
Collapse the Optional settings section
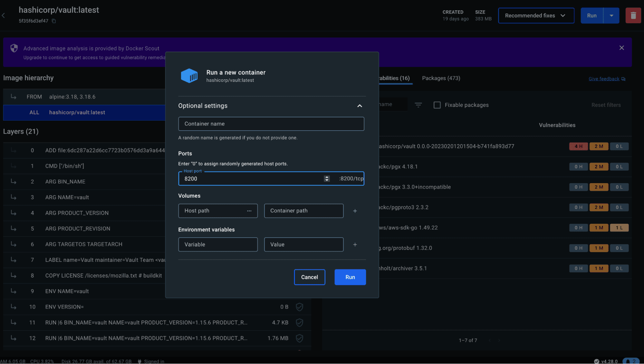coord(360,105)
